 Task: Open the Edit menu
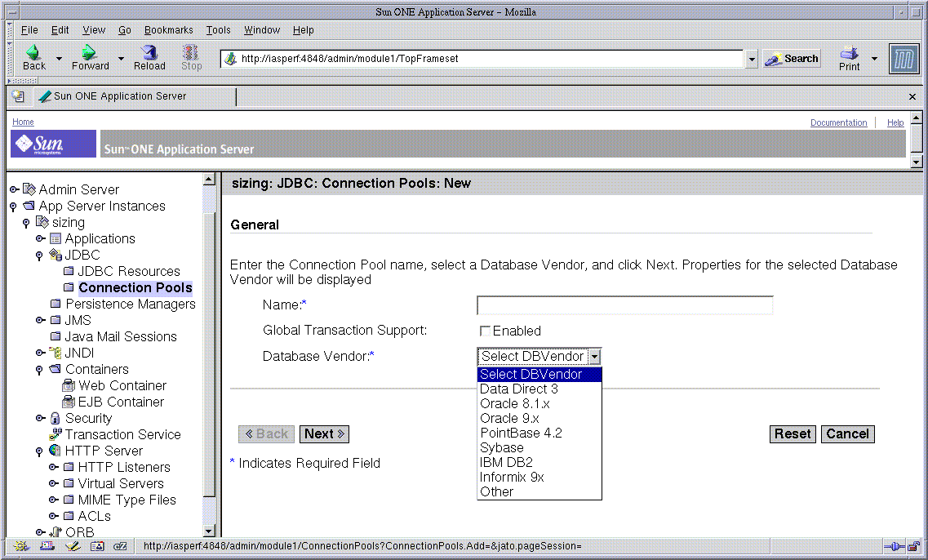point(60,29)
